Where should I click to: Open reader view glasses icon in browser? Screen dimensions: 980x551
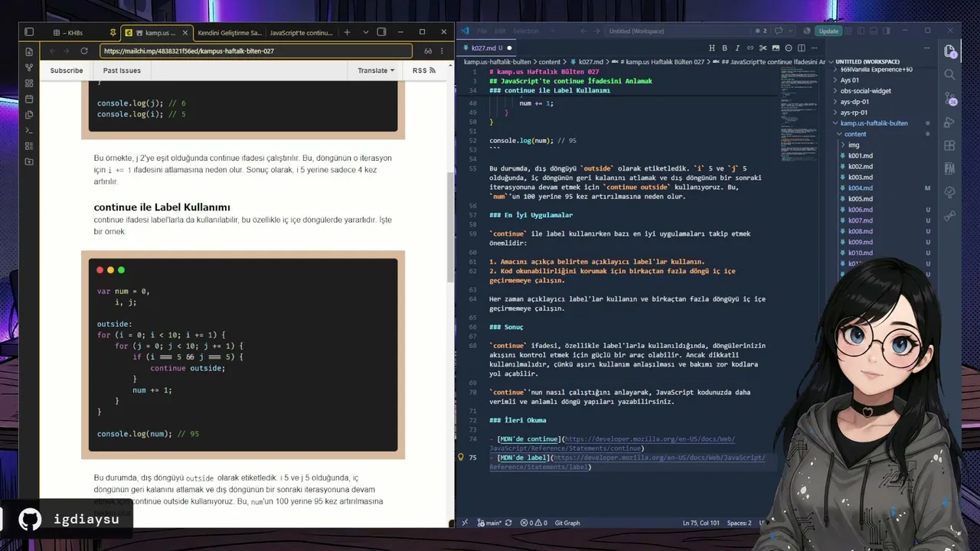428,51
